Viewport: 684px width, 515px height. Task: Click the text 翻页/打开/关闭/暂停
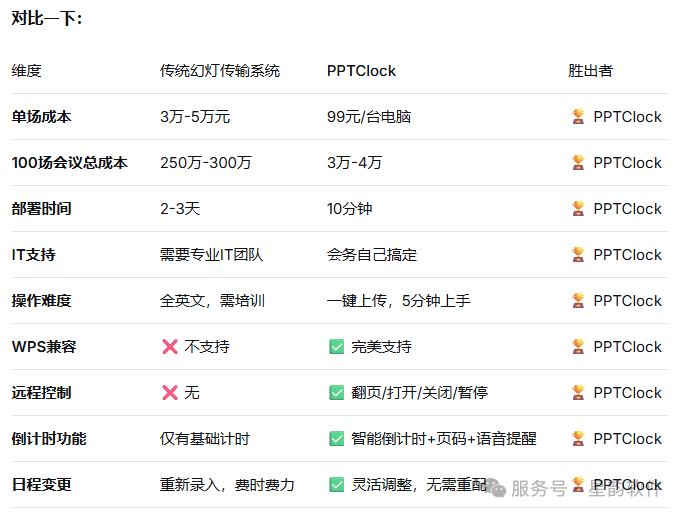coord(420,393)
